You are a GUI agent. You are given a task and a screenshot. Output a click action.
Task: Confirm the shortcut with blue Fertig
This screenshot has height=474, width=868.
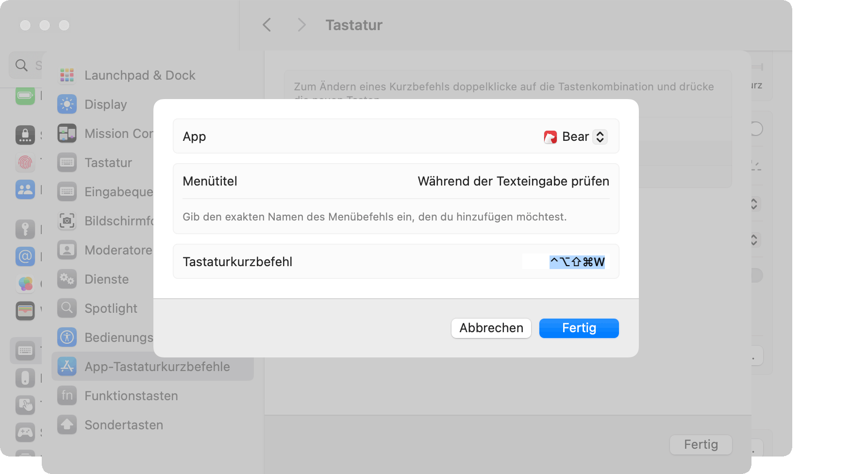coord(579,328)
